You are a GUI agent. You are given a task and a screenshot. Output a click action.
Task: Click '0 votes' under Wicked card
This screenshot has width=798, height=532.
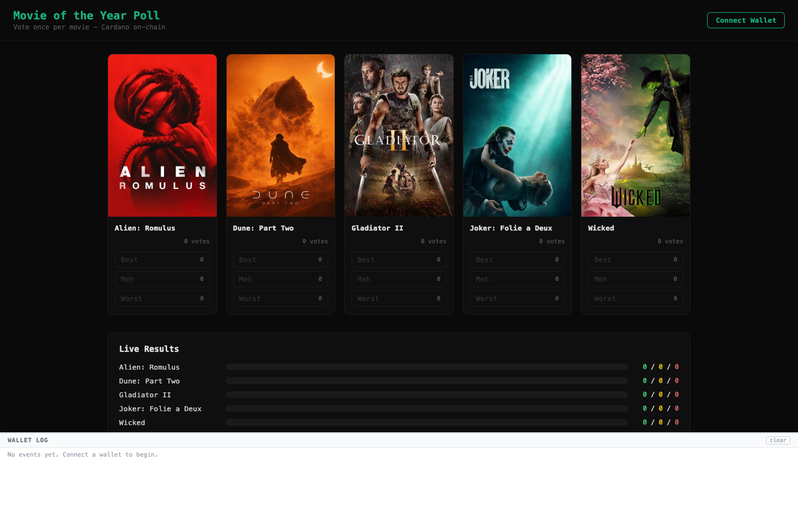[x=671, y=242]
